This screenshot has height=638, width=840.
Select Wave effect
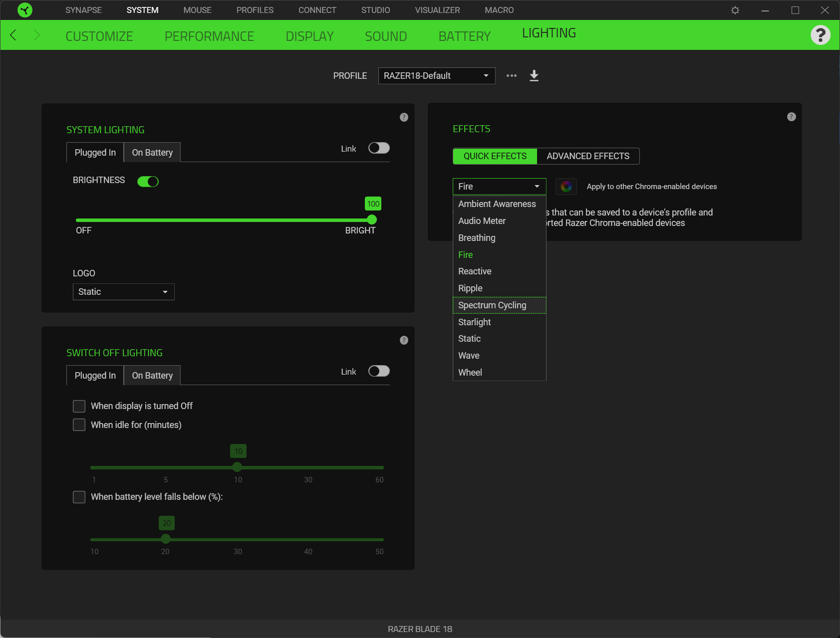(500, 356)
